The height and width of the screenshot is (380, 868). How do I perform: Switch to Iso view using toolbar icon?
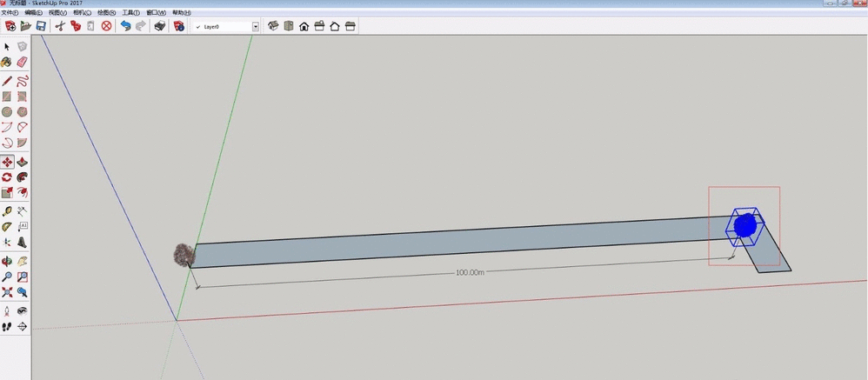click(273, 27)
